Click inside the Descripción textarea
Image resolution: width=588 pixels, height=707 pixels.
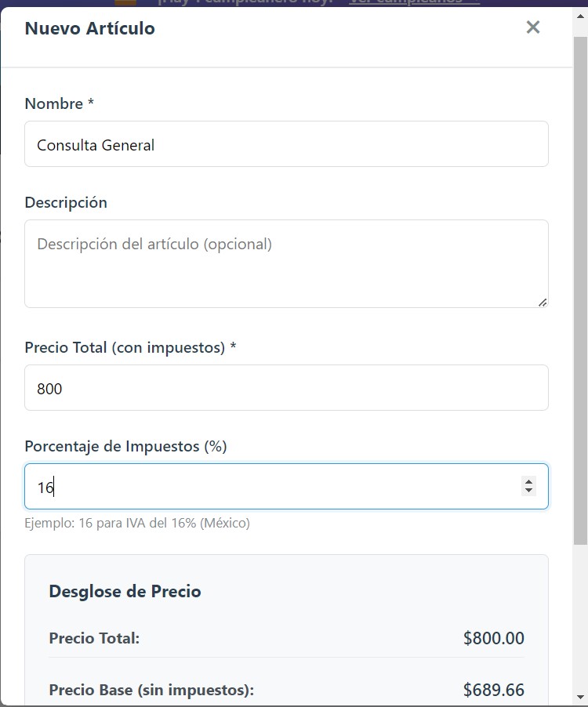click(x=286, y=263)
